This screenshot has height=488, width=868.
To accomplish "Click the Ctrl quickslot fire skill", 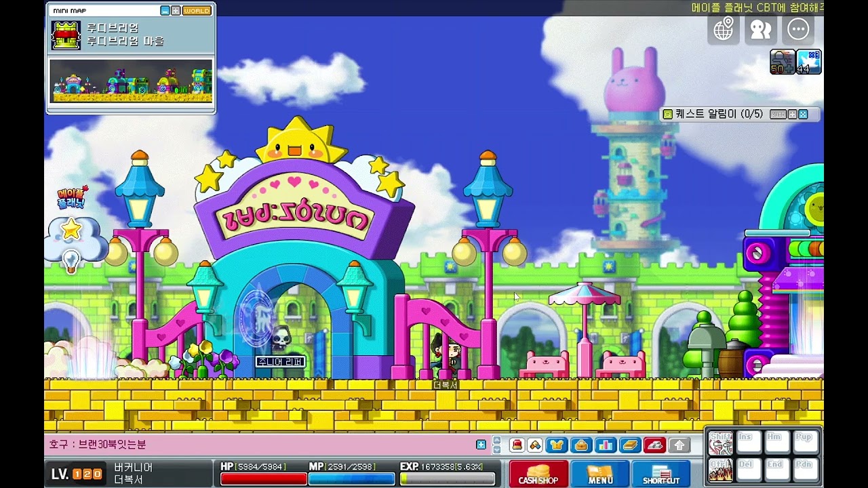I will [720, 470].
